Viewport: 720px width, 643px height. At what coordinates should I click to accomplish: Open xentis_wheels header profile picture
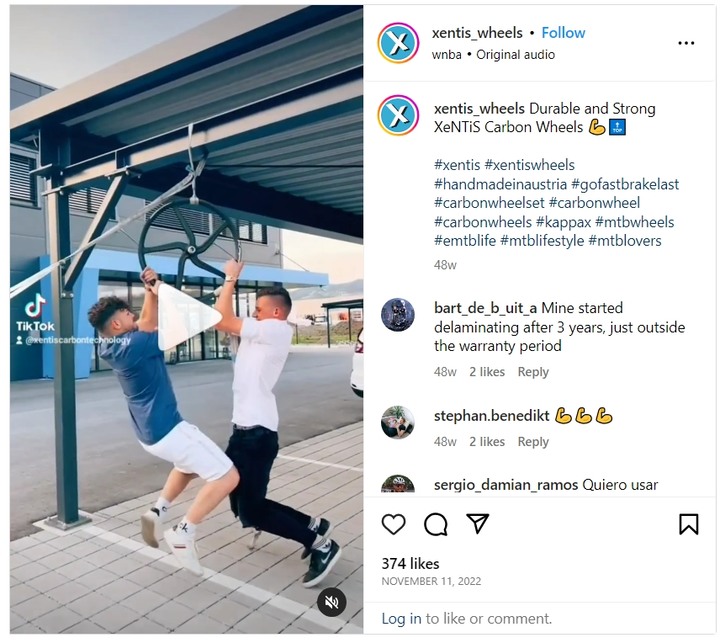[x=398, y=43]
